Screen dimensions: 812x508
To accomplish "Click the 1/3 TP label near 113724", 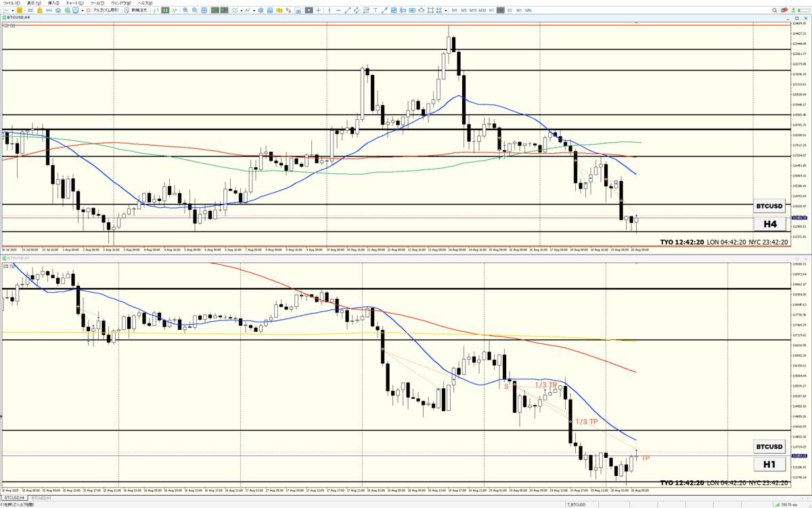I will point(587,421).
